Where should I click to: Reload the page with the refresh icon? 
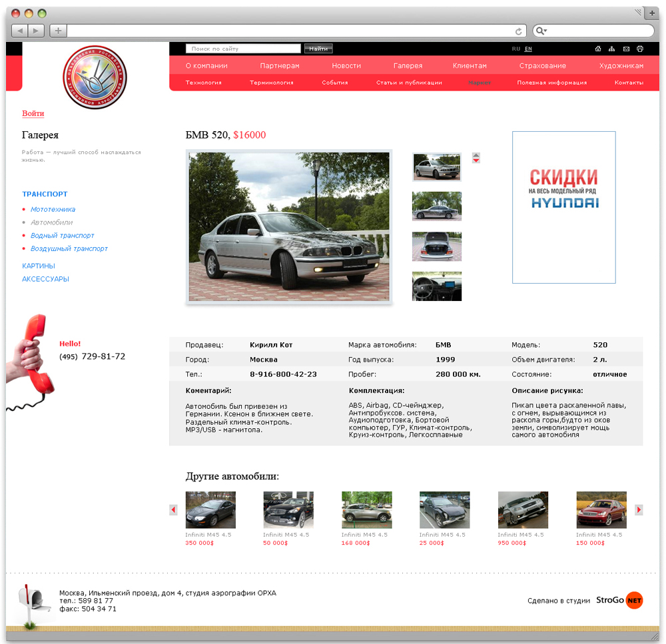tap(519, 31)
